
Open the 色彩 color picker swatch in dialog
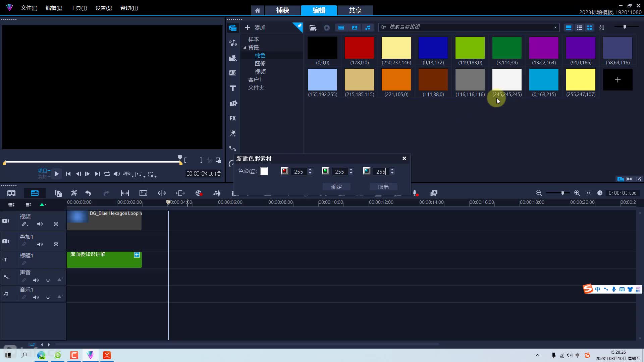click(x=264, y=172)
